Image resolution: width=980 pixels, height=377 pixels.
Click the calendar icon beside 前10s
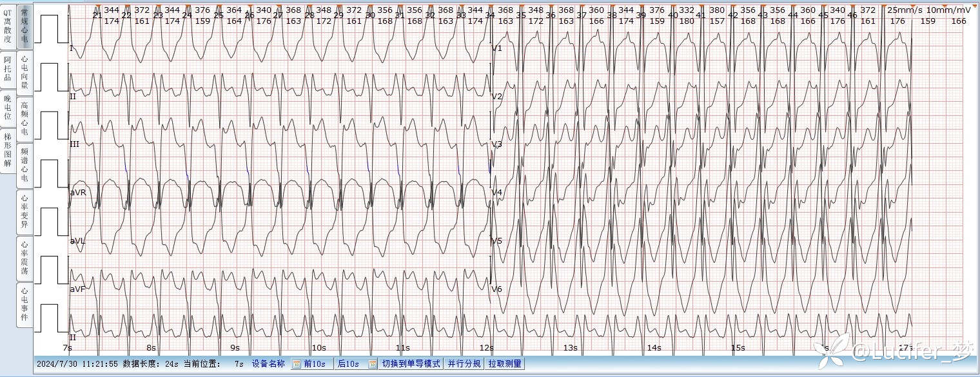tap(297, 364)
